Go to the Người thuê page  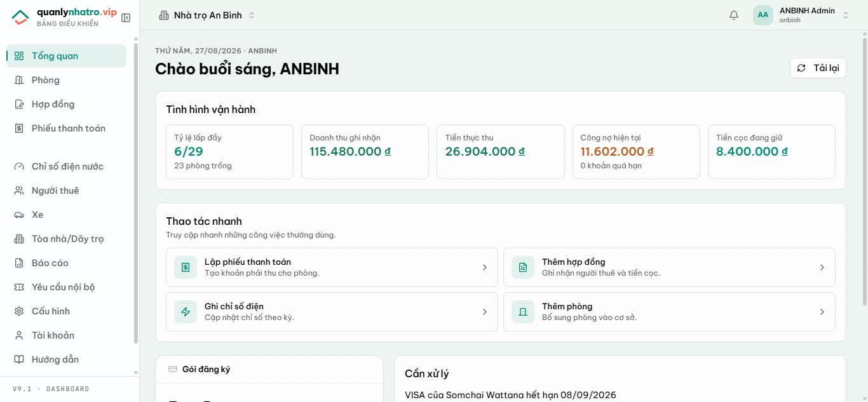(x=66, y=191)
